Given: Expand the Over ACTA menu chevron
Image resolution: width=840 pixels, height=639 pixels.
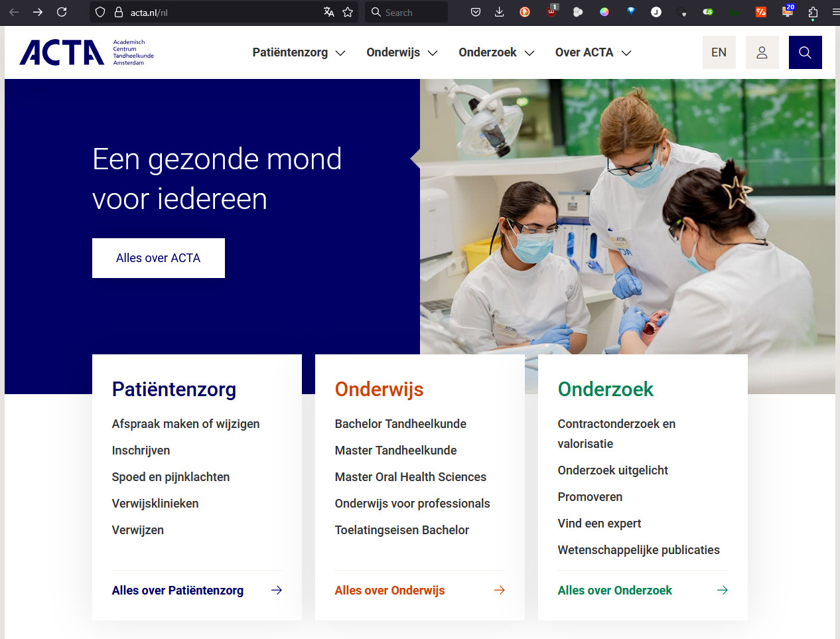Looking at the screenshot, I should tap(626, 53).
